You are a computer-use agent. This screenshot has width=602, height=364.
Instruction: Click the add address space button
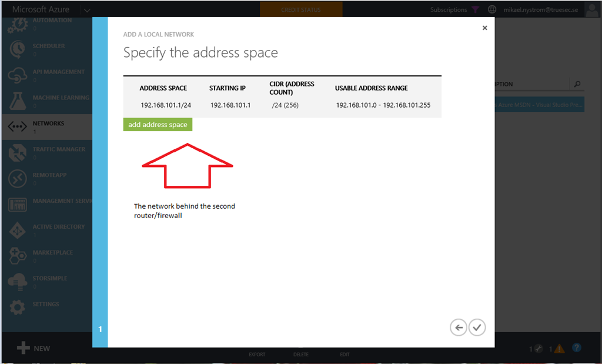[x=158, y=125]
